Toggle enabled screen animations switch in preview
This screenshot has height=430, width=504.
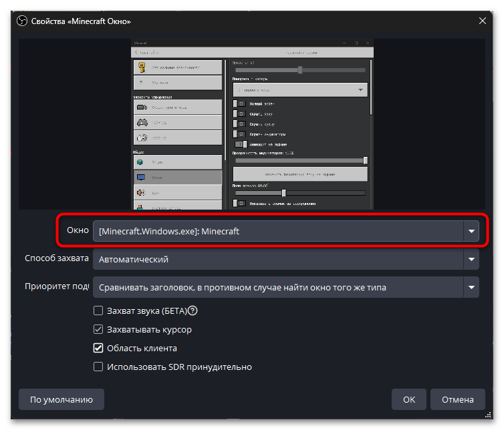(241, 144)
